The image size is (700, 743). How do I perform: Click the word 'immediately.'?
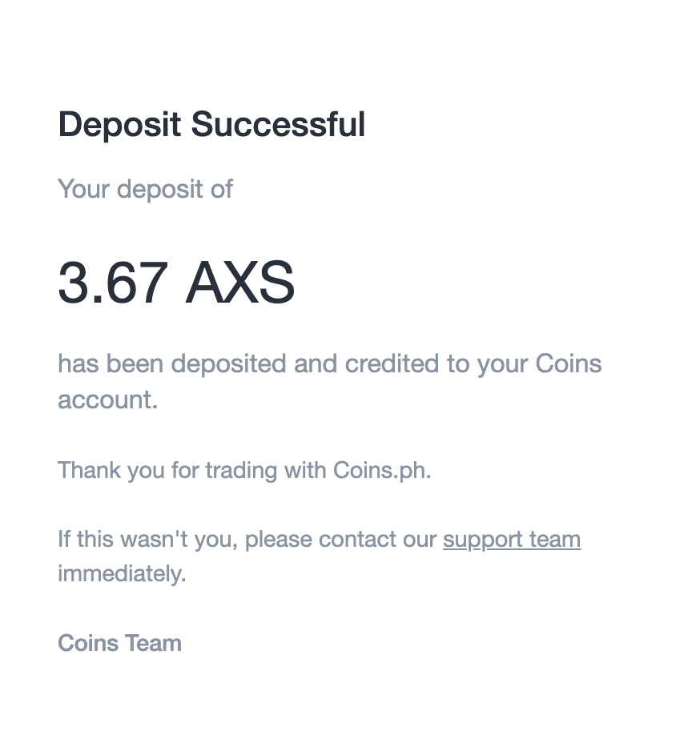coord(122,574)
